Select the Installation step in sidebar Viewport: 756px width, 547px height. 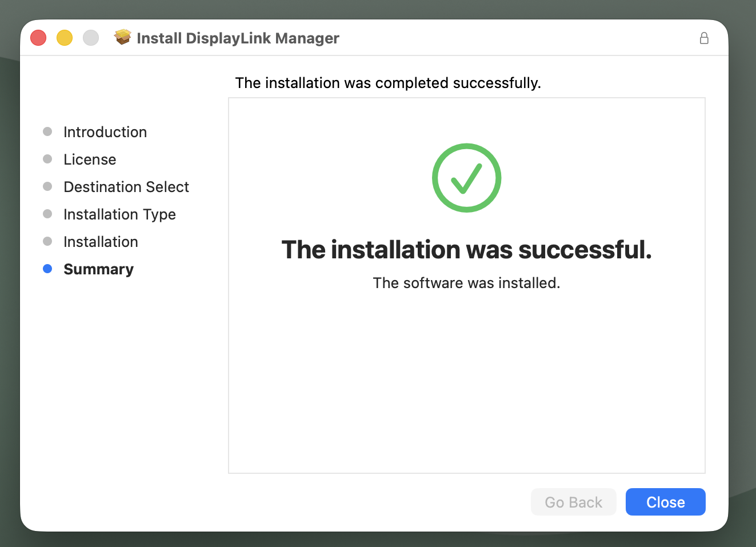pyautogui.click(x=101, y=242)
